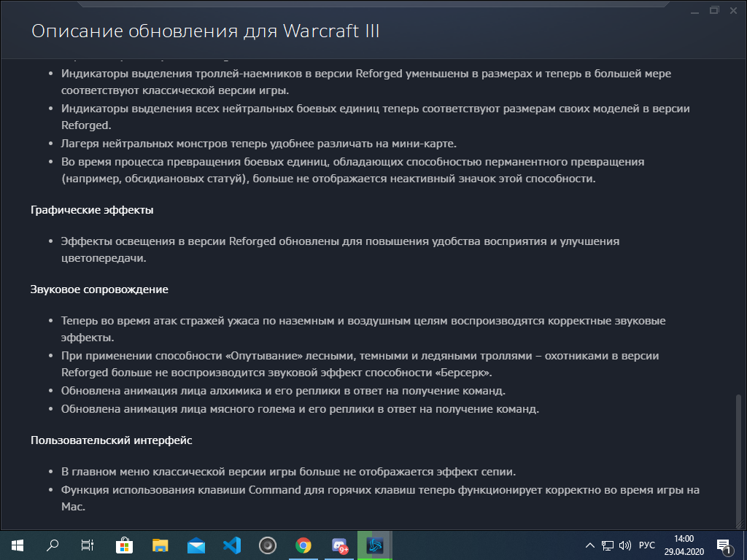Maximize the Warcraft III update window
The height and width of the screenshot is (560, 747).
tap(714, 10)
